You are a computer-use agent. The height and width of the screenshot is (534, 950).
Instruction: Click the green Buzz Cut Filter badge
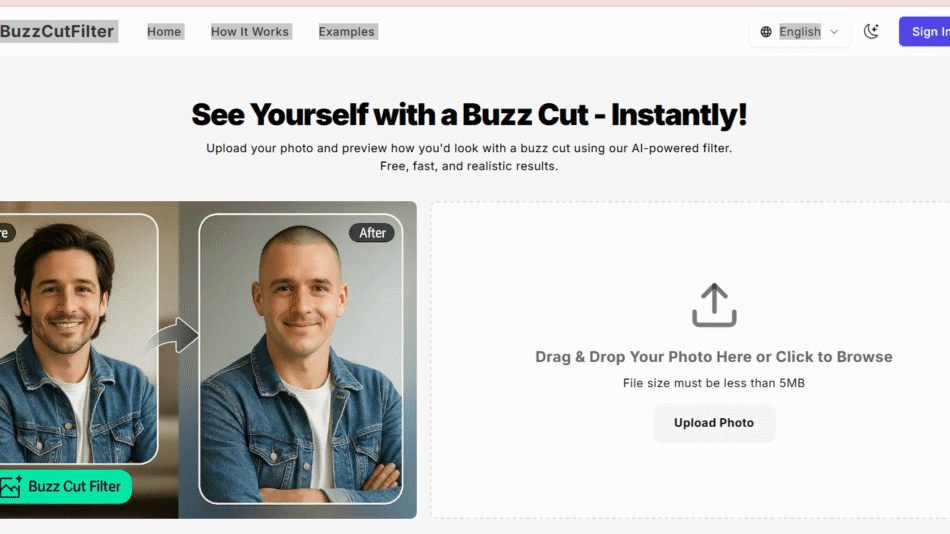[x=65, y=486]
